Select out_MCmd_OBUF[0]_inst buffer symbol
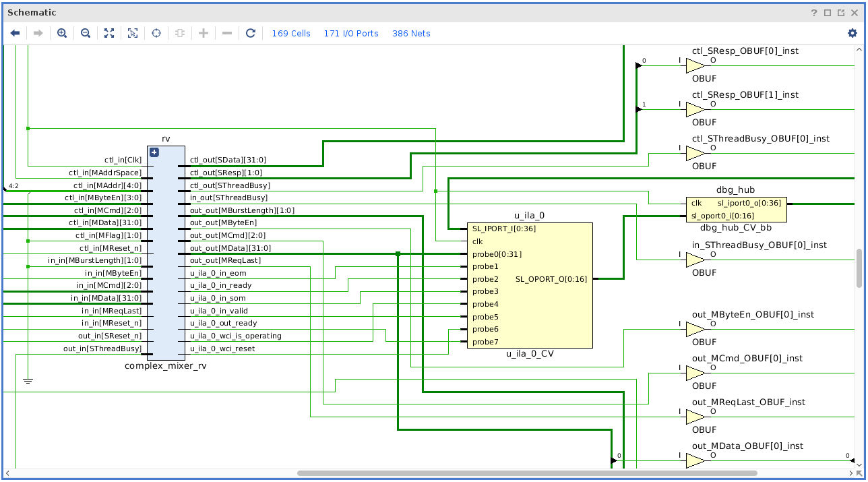 695,373
